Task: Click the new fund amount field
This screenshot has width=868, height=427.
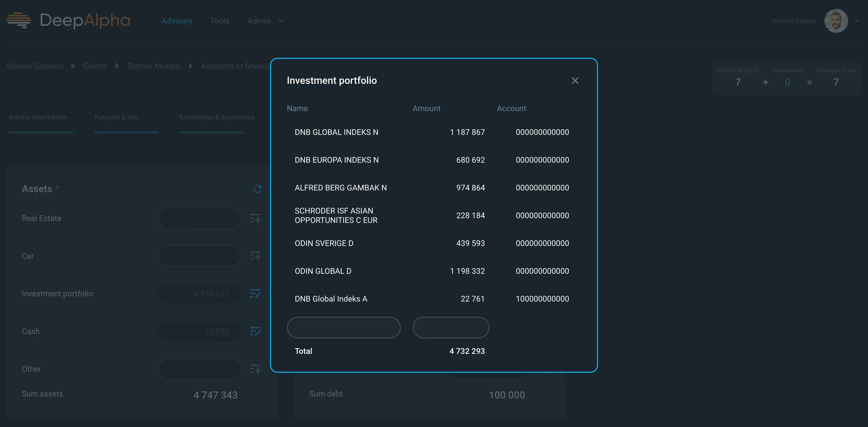Action: tap(451, 328)
